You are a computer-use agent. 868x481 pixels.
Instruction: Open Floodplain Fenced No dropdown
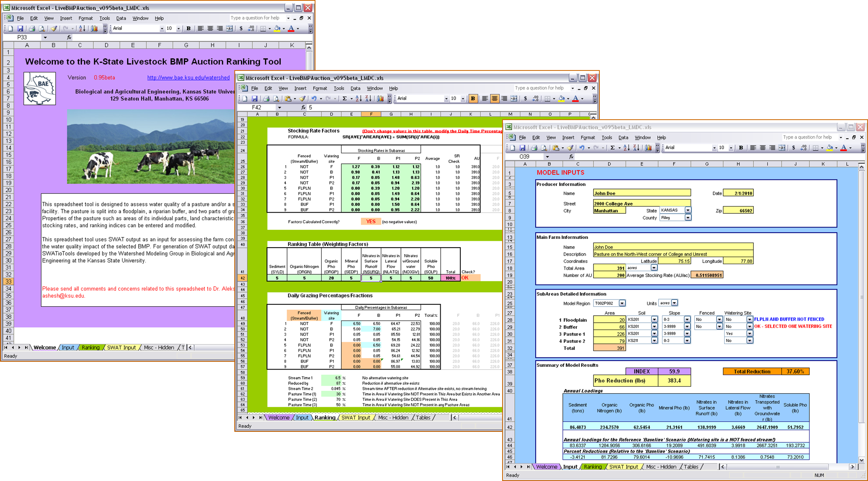(719, 320)
